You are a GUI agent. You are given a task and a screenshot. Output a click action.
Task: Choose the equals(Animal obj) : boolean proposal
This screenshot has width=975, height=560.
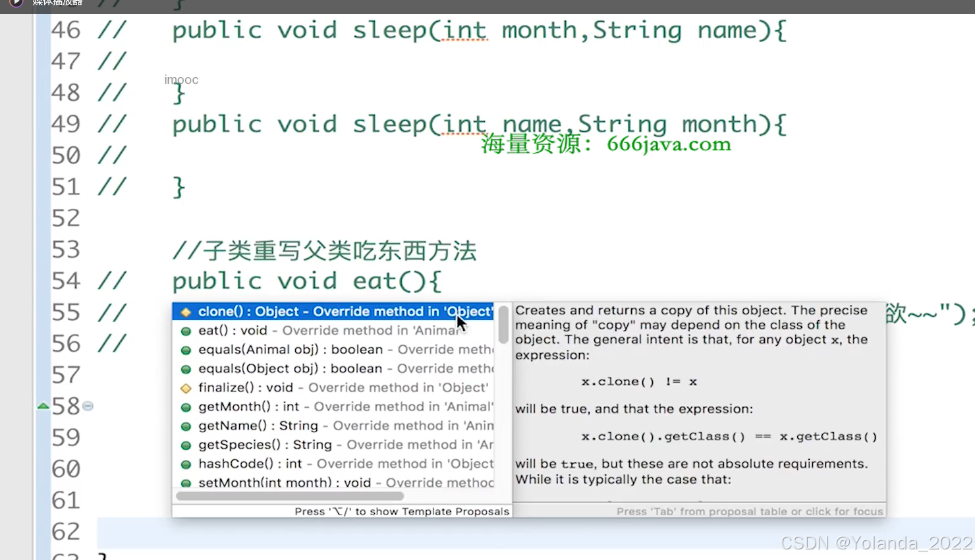tap(333, 350)
